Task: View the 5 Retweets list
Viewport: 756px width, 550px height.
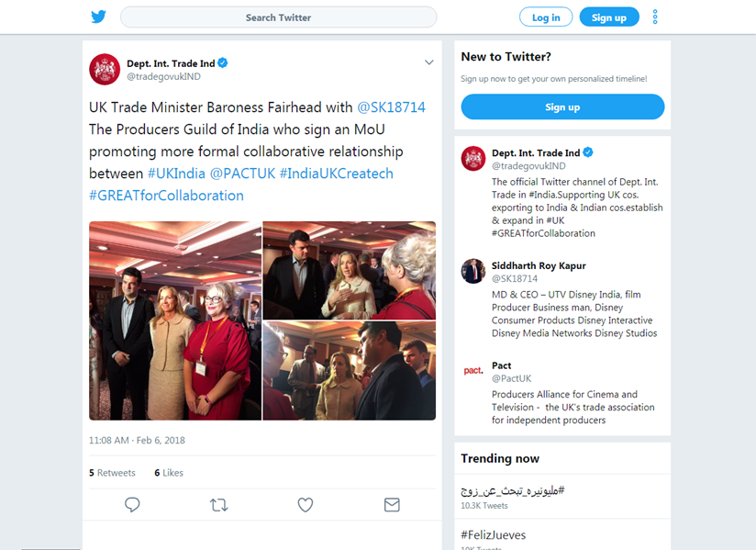Action: (x=112, y=473)
